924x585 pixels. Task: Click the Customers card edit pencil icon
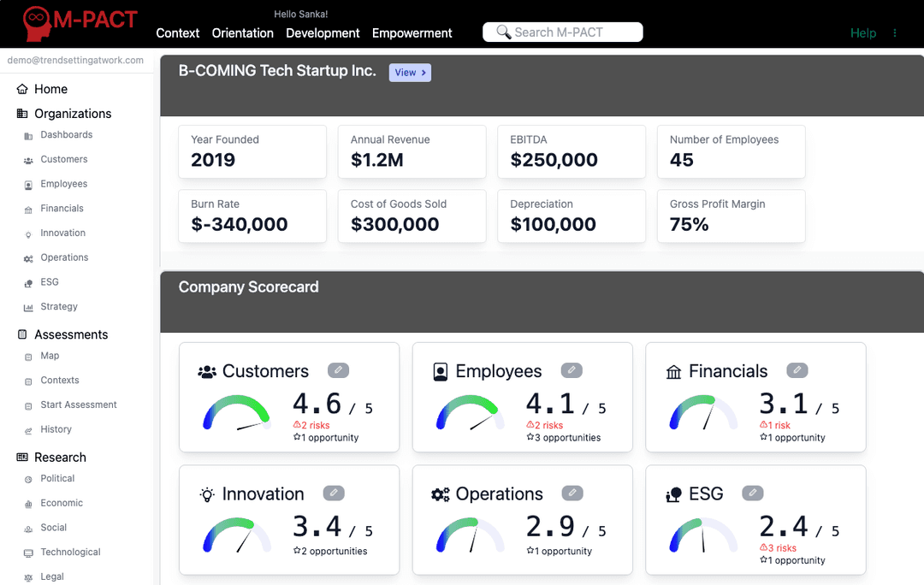tap(338, 370)
